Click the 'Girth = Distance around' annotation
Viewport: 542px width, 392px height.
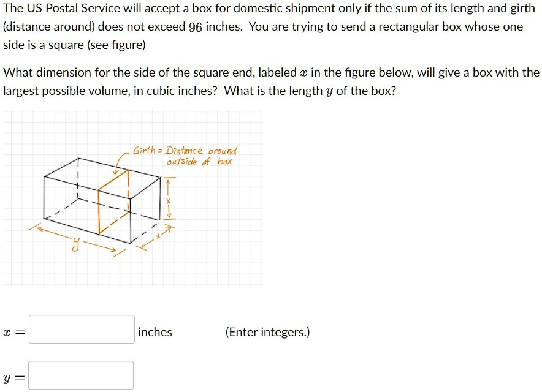pyautogui.click(x=185, y=150)
